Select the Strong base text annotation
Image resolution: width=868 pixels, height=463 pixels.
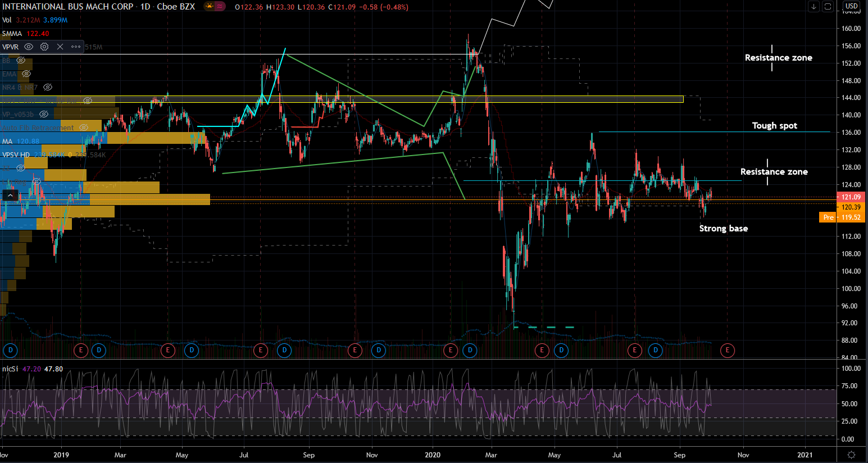click(723, 229)
